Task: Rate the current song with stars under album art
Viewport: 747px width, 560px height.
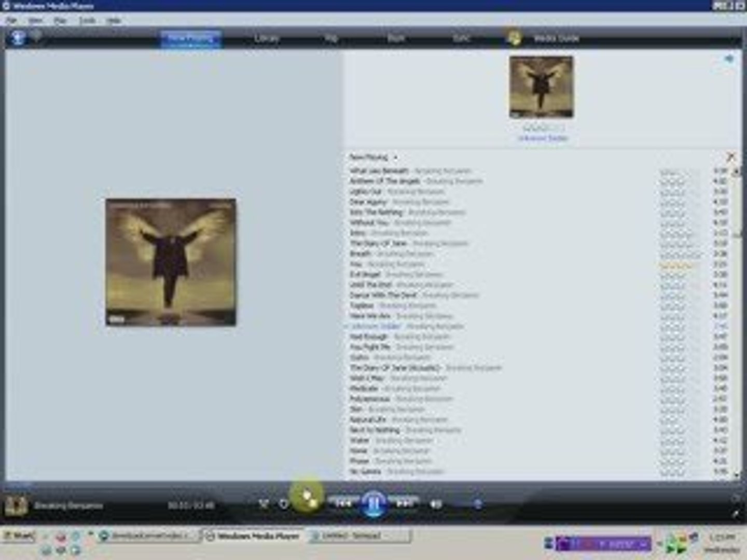Action: [543, 128]
